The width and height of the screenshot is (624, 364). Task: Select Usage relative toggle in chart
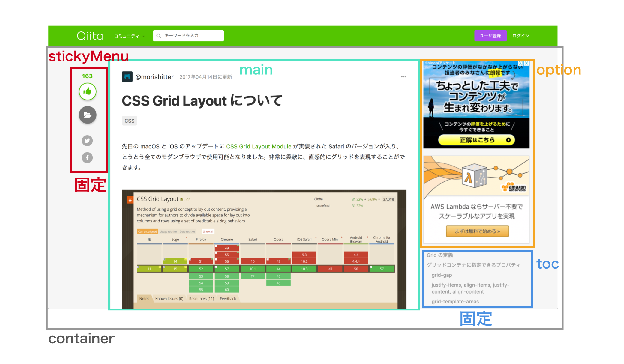click(168, 231)
